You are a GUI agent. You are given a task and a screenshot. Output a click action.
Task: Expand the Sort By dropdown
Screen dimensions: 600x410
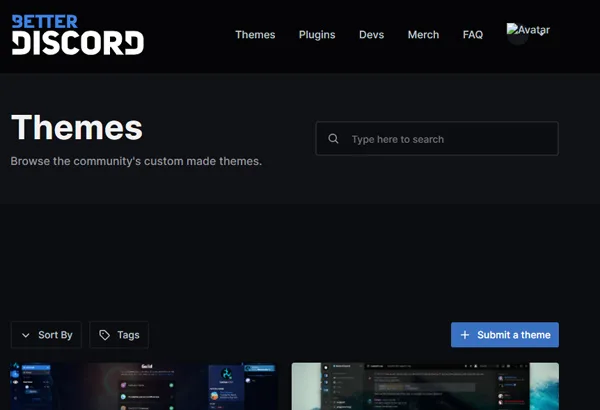coord(46,335)
